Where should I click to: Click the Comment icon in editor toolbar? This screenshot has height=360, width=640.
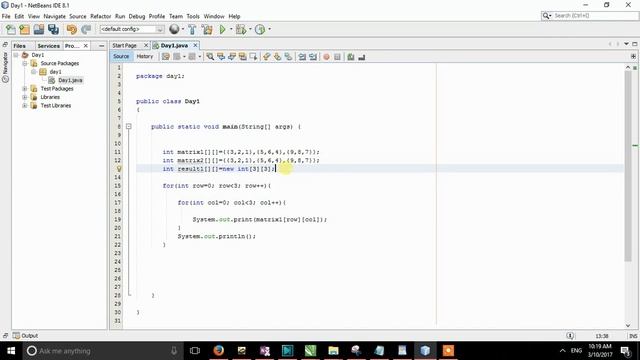[x=351, y=57]
